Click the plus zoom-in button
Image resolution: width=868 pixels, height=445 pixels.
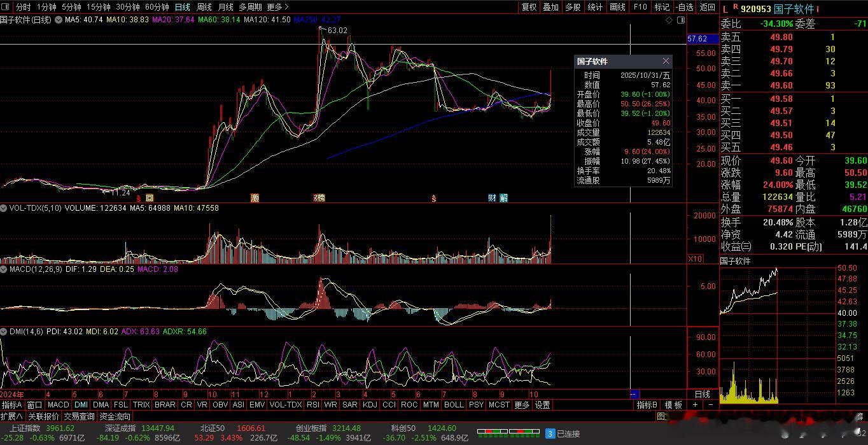click(x=695, y=405)
